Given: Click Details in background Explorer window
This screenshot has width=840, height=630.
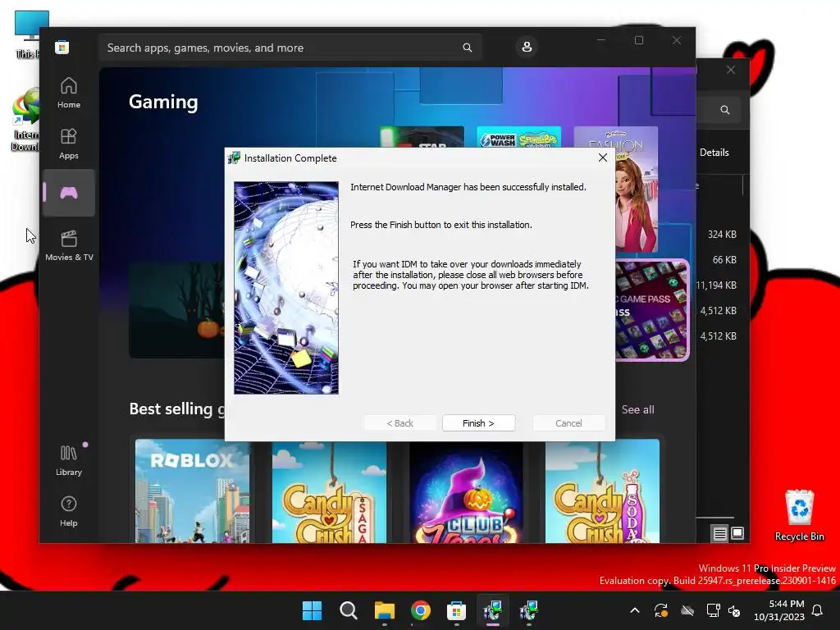Looking at the screenshot, I should (x=714, y=152).
